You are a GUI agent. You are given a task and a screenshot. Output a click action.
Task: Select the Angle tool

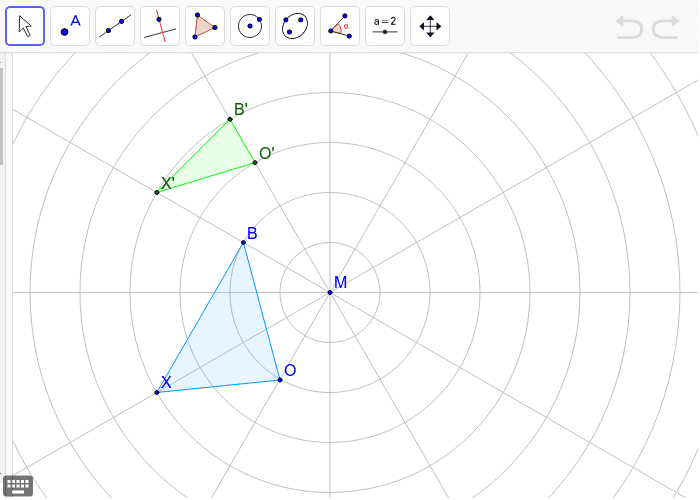tap(340, 26)
